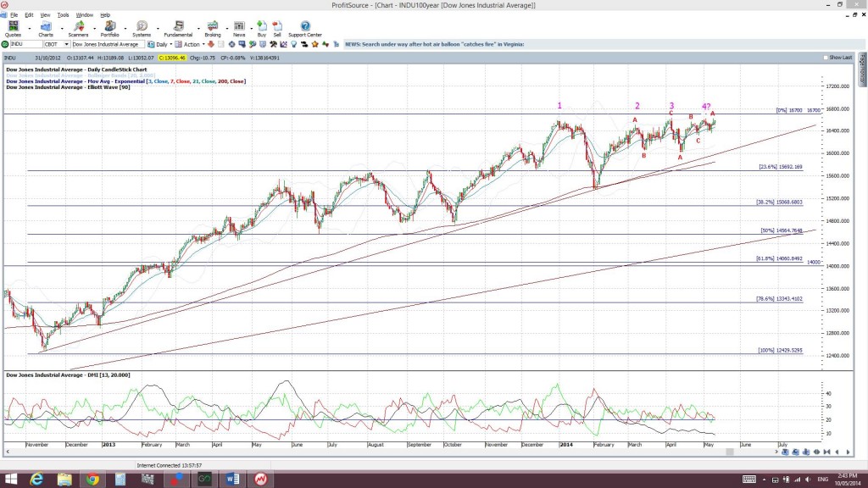Click the Buy order icon
This screenshot has height=488, width=868.
(262, 29)
